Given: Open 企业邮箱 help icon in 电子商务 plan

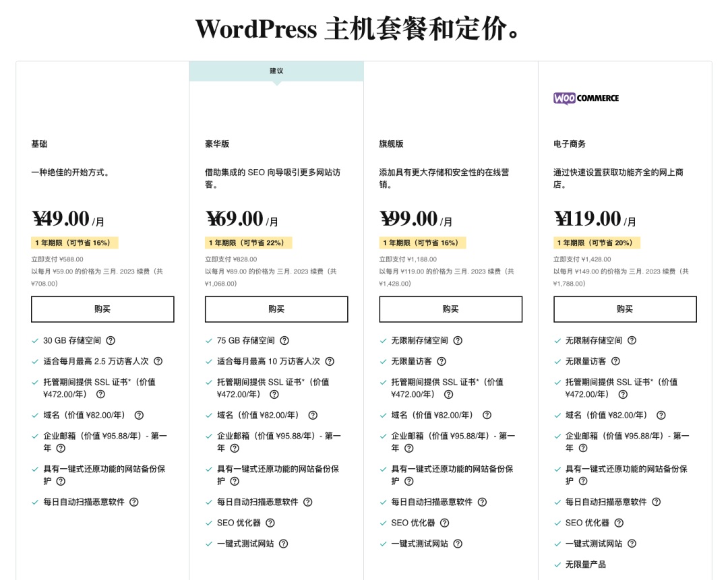Looking at the screenshot, I should (583, 448).
